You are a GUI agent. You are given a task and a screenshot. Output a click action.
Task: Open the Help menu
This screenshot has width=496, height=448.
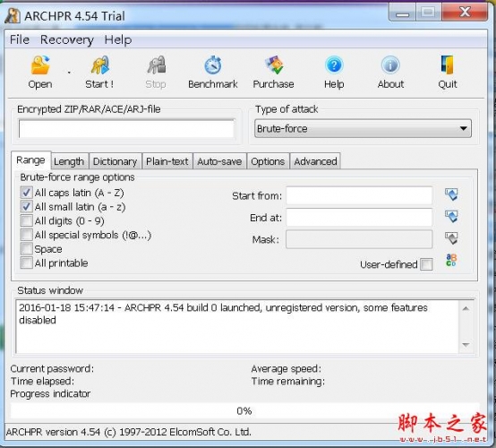point(118,40)
